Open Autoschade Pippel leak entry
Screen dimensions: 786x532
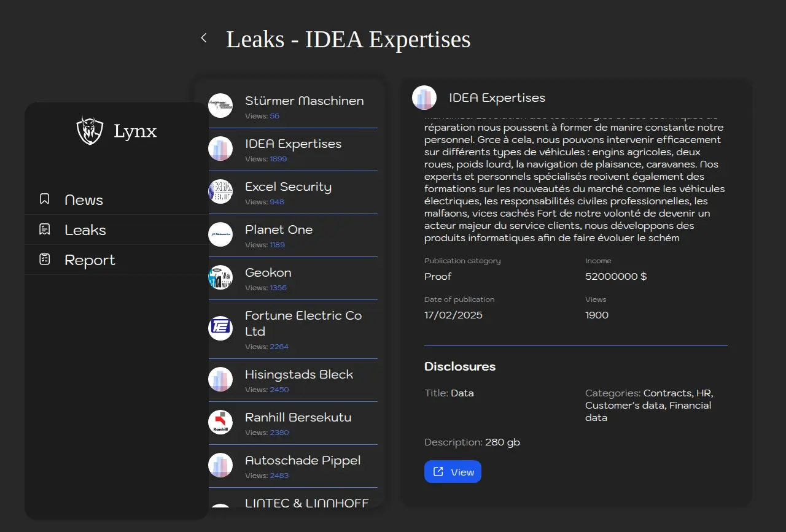click(x=303, y=461)
